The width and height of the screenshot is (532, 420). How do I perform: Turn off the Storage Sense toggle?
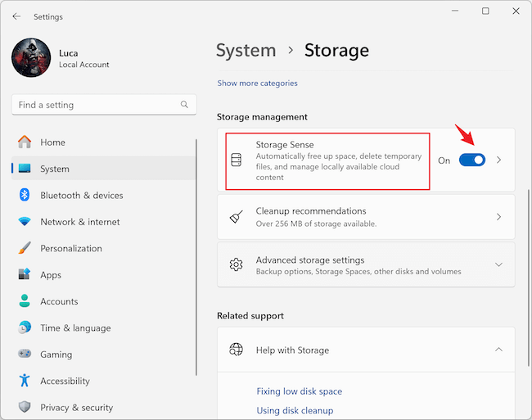click(472, 160)
